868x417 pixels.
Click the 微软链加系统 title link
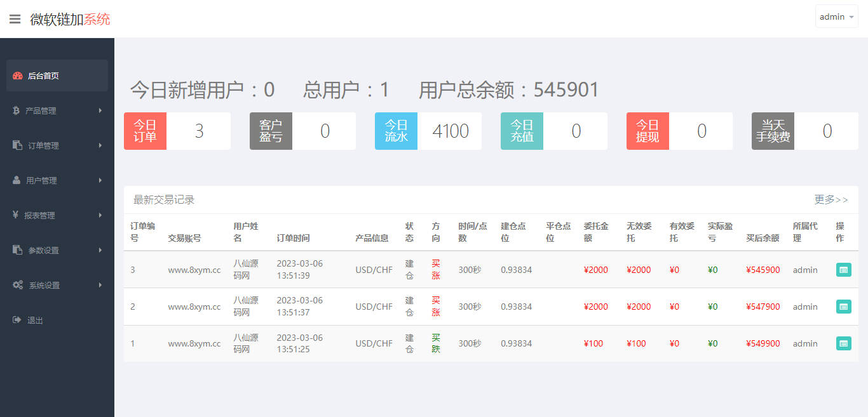coord(70,19)
